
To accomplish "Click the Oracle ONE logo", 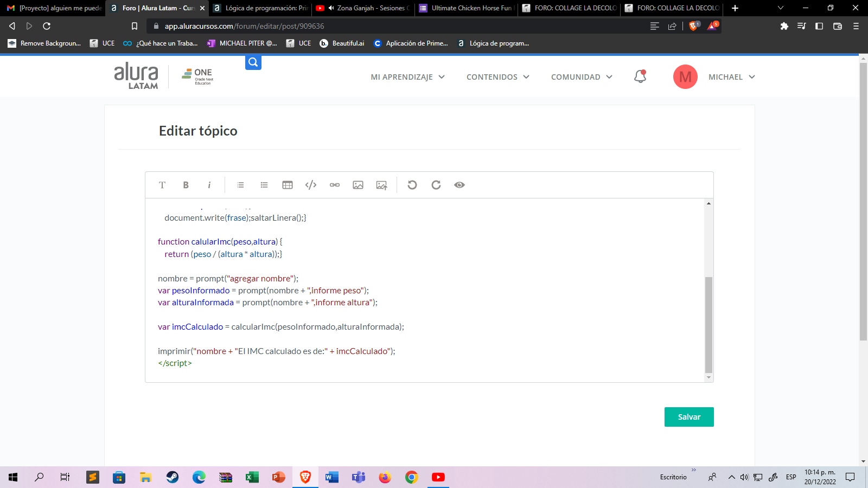I will [x=197, y=76].
